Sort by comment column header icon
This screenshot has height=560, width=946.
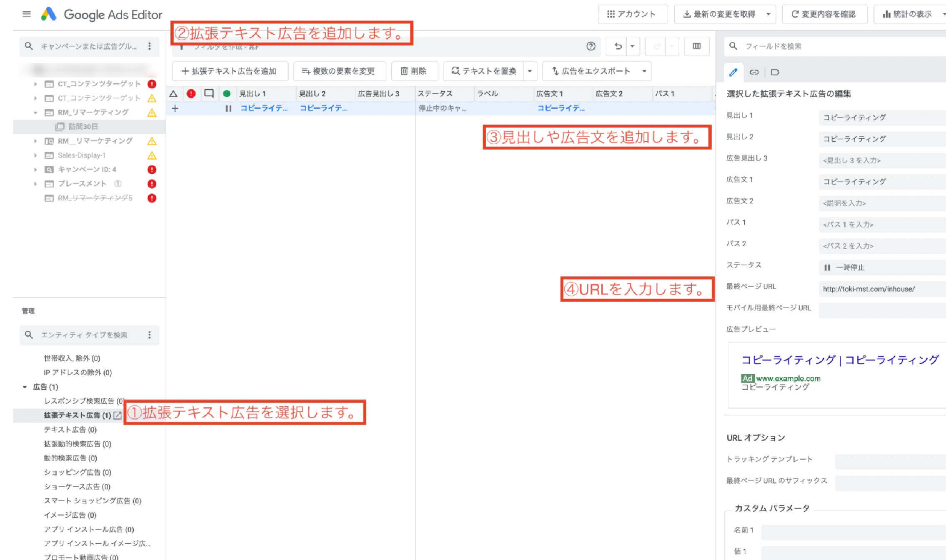point(209,94)
